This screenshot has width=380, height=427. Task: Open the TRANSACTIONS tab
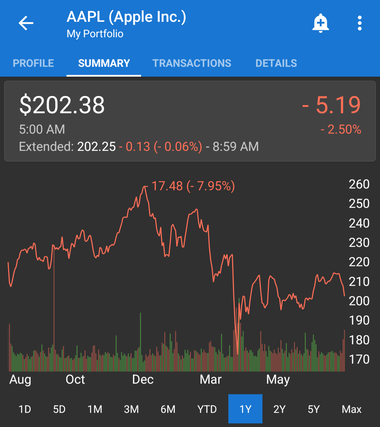pyautogui.click(x=192, y=63)
